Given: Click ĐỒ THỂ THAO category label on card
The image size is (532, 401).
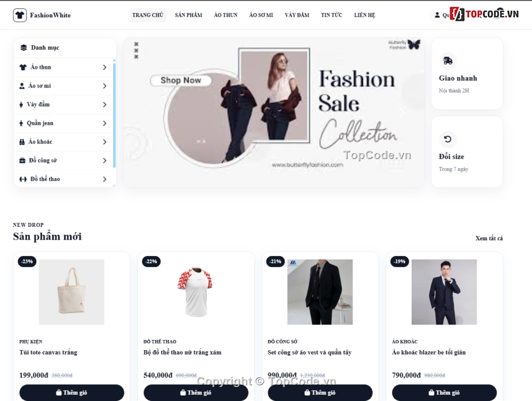Looking at the screenshot, I should pos(160,342).
